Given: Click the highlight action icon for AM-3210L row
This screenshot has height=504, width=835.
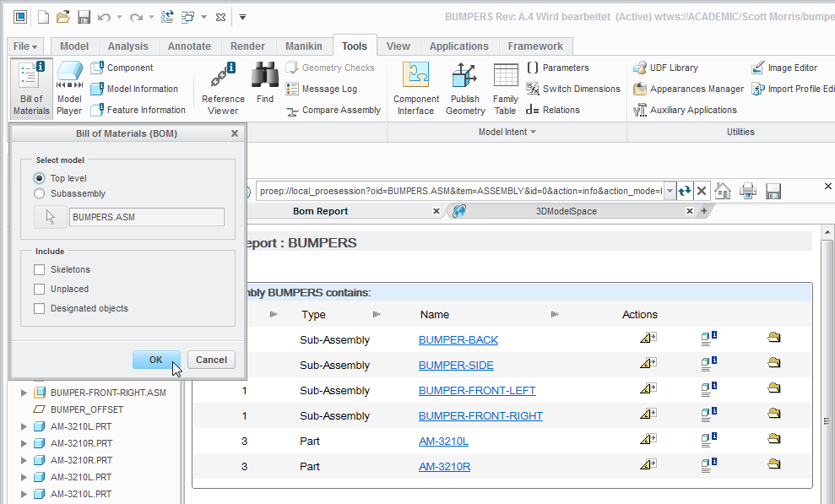Looking at the screenshot, I should 648,439.
